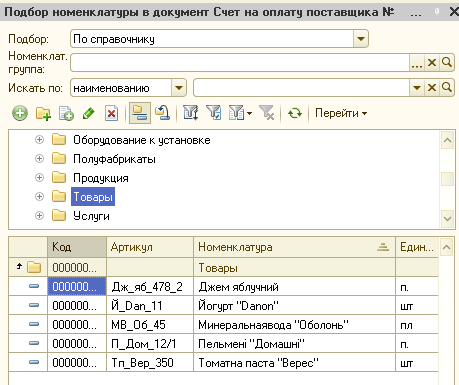Screen dimensions: 459x385
Task: Click magnifier icon next to Номенклат. группа
Action: [x=447, y=62]
